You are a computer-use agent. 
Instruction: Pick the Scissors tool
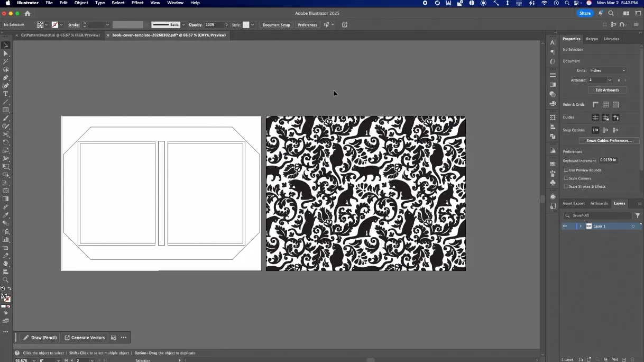point(6,134)
